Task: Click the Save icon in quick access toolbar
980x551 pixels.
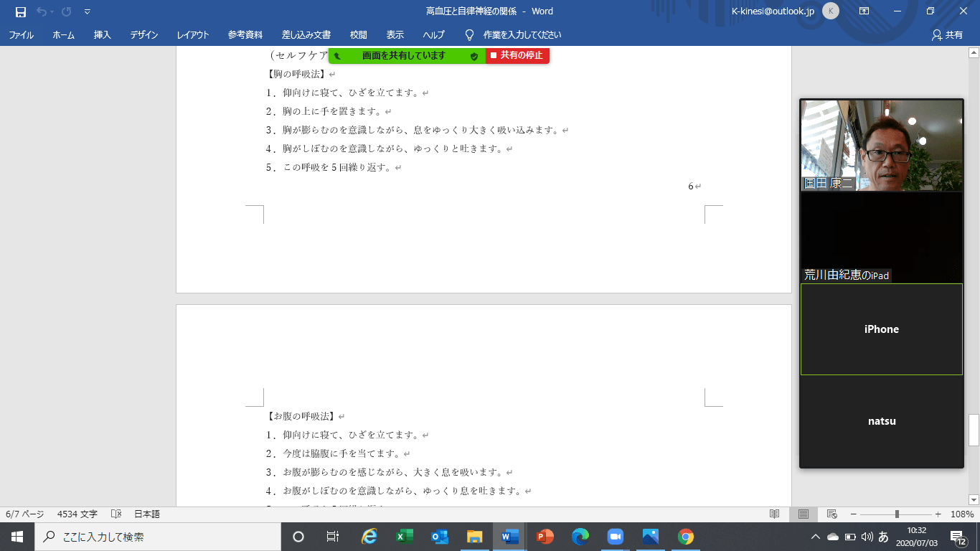Action: point(21,11)
